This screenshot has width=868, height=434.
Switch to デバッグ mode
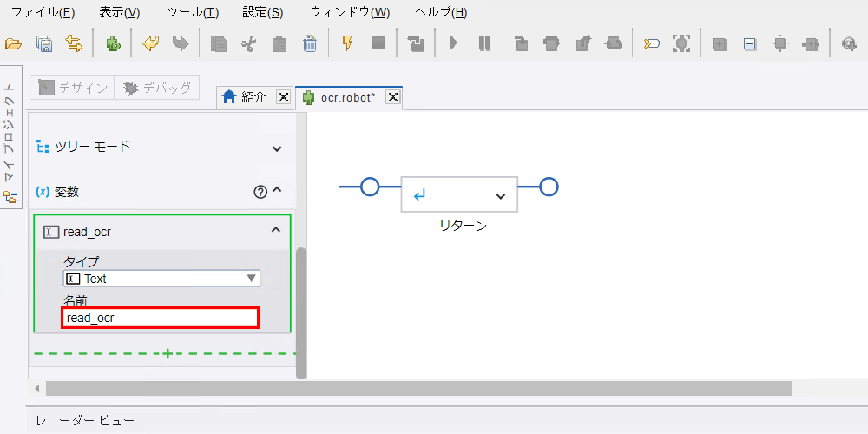tap(156, 88)
